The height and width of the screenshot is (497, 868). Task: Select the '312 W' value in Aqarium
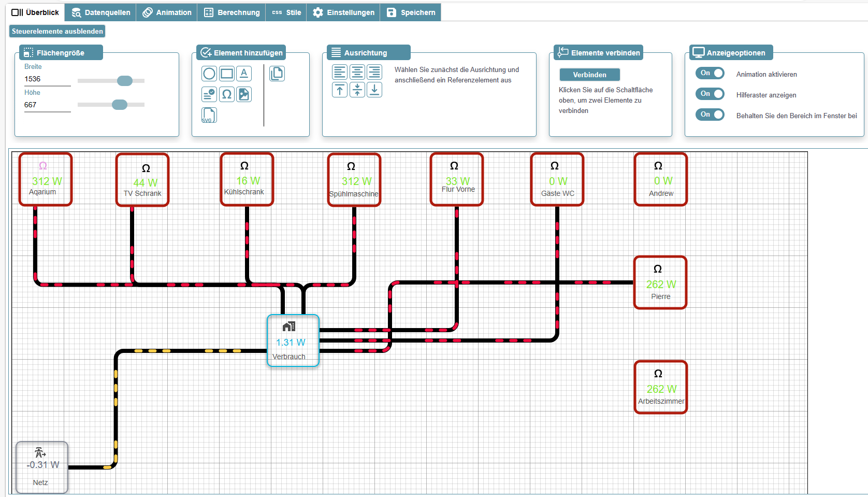[x=47, y=181]
